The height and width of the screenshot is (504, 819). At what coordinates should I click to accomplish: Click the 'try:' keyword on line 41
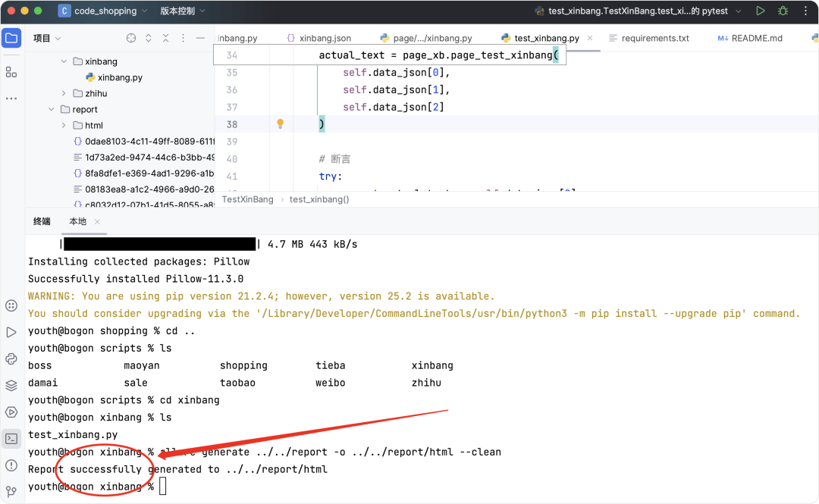coord(330,177)
